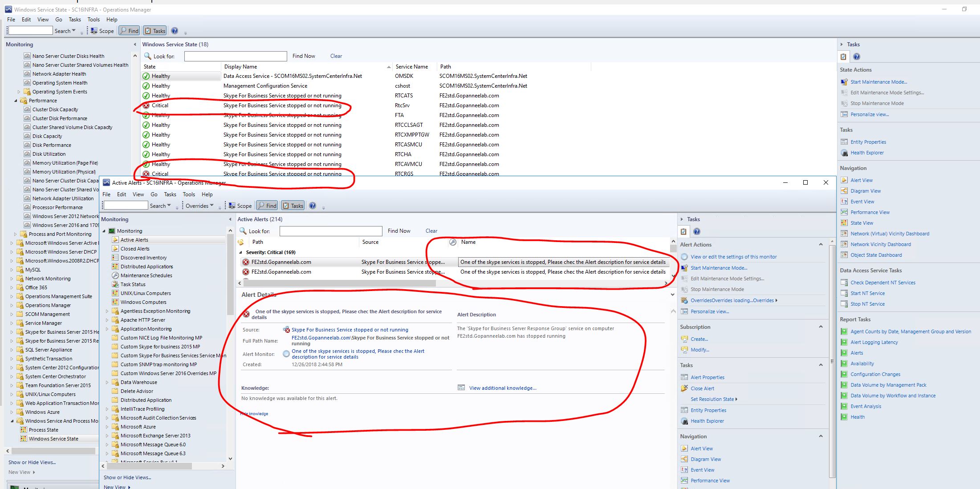980x489 pixels.
Task: Open the Go menu in main window
Action: point(59,20)
